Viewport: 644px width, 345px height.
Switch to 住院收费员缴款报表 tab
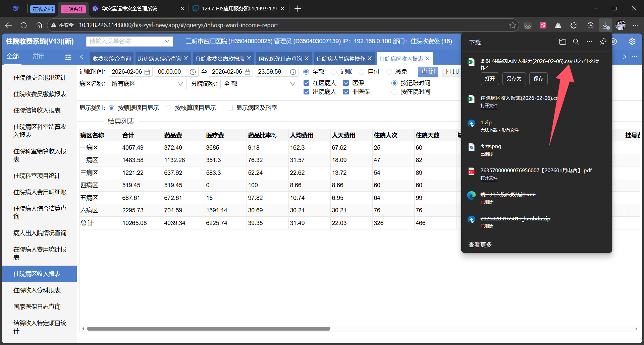[x=220, y=59]
